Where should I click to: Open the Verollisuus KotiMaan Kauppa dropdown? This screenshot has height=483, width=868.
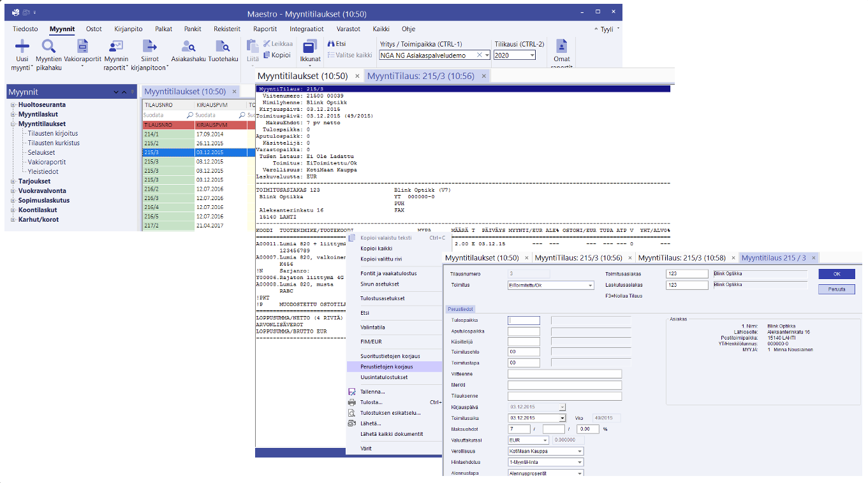coord(579,451)
